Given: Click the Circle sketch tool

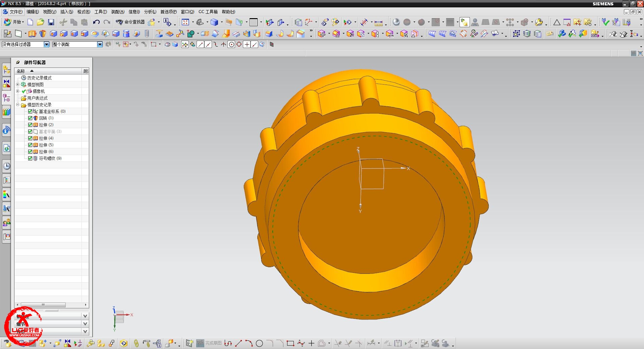Looking at the screenshot, I should [259, 343].
